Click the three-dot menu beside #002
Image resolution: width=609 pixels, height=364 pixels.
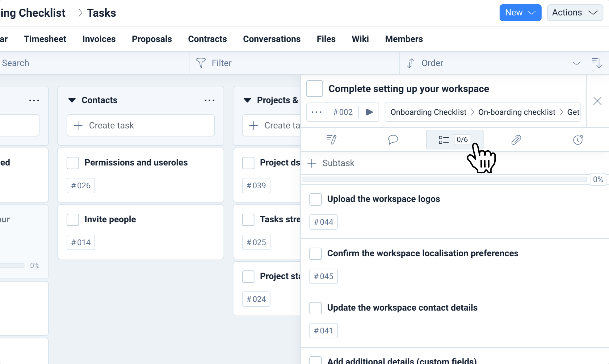317,112
